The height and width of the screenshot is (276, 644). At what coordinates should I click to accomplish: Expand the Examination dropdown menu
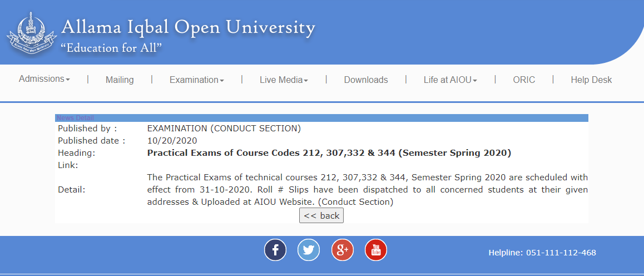click(x=197, y=80)
